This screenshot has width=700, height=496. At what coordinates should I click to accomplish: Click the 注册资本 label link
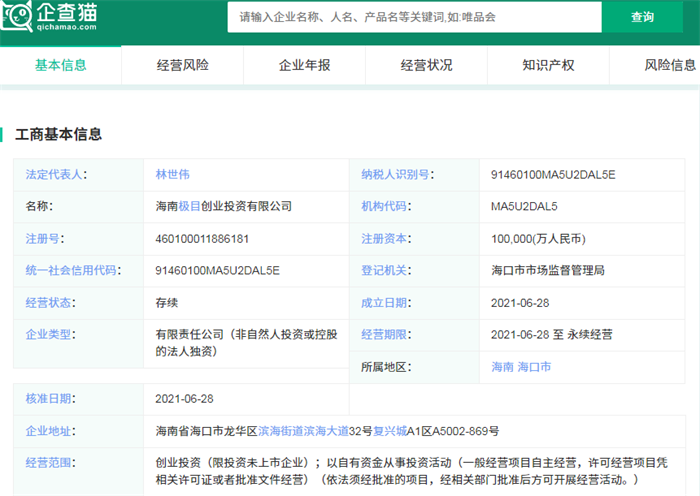383,238
